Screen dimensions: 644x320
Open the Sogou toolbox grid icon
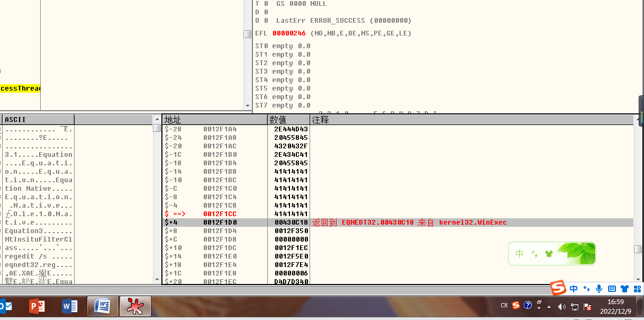click(x=637, y=289)
